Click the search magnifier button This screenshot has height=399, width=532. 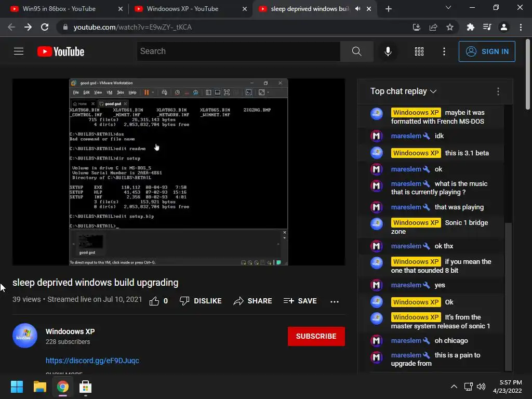356,51
